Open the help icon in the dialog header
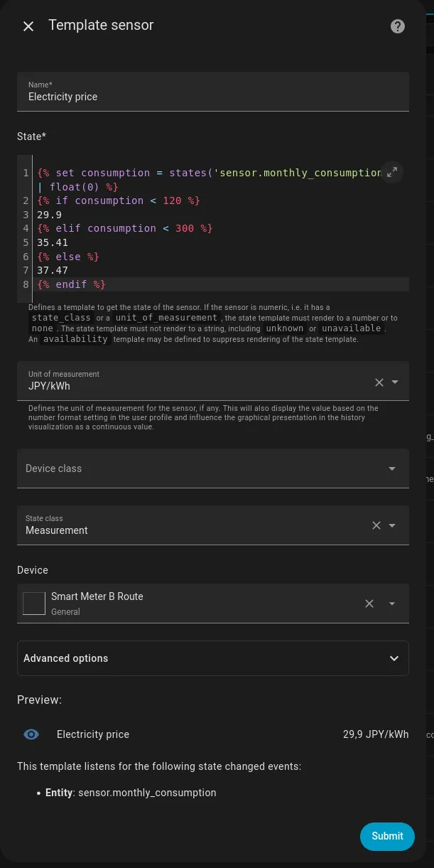 [398, 26]
